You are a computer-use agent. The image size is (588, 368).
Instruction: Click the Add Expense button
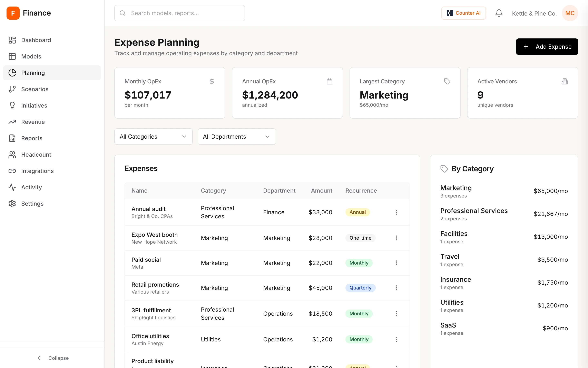(x=547, y=46)
